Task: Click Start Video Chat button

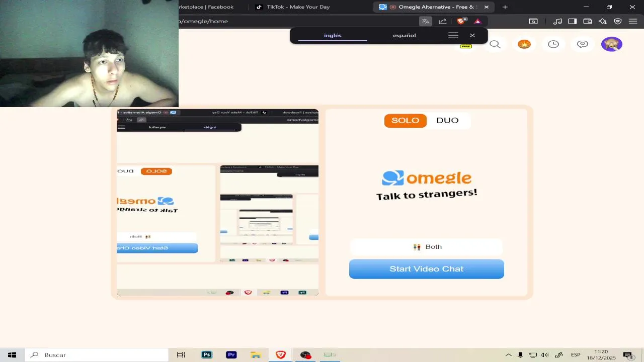Action: click(427, 269)
